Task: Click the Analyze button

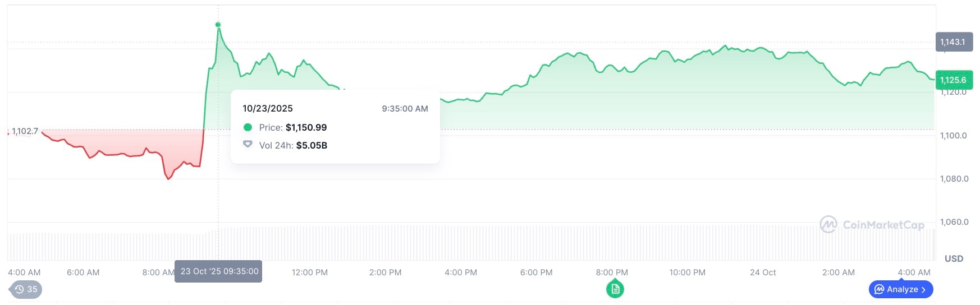Action: (900, 289)
